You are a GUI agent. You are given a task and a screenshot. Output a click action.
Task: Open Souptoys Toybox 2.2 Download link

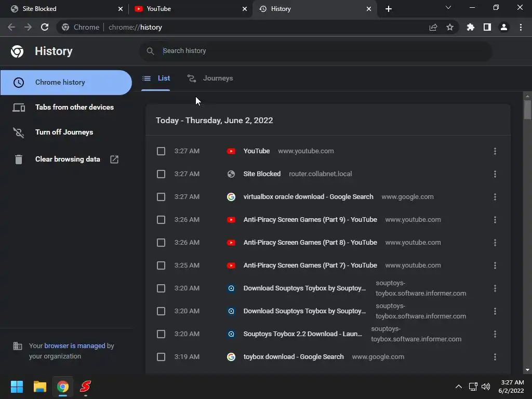303,334
